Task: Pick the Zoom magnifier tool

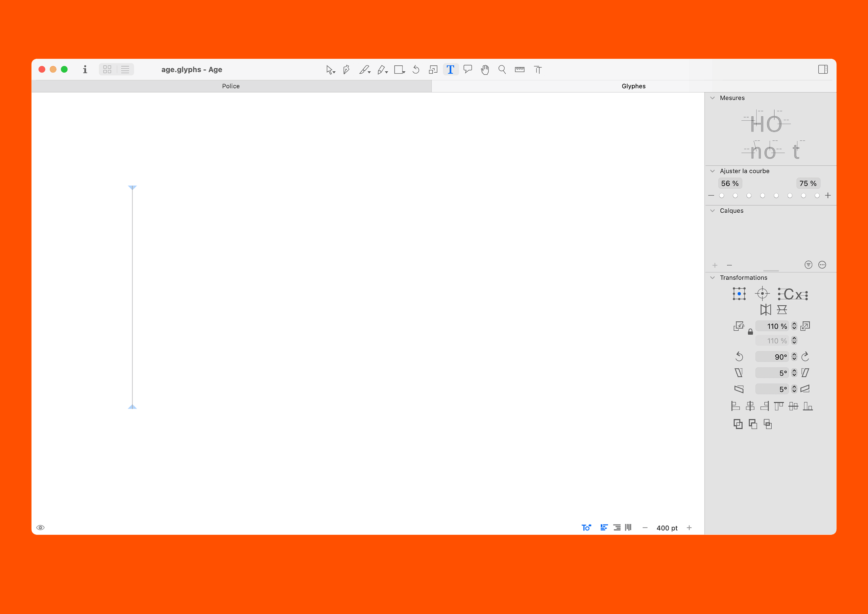Action: tap(502, 70)
